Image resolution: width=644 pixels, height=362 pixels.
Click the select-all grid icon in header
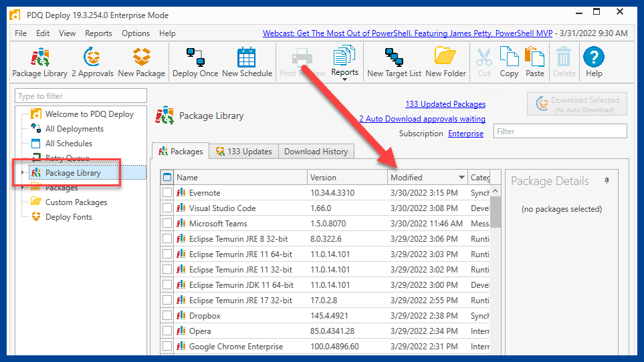coord(167,178)
